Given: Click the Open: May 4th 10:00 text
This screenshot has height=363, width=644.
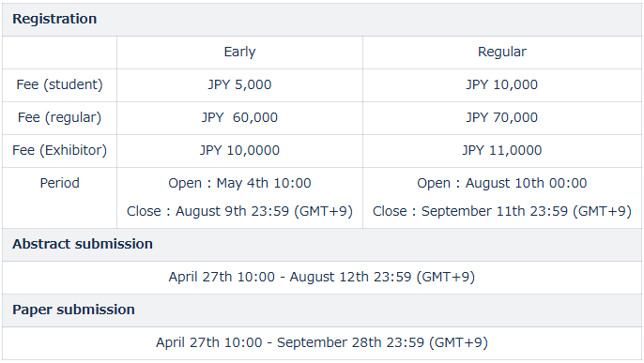Looking at the screenshot, I should click(239, 183).
